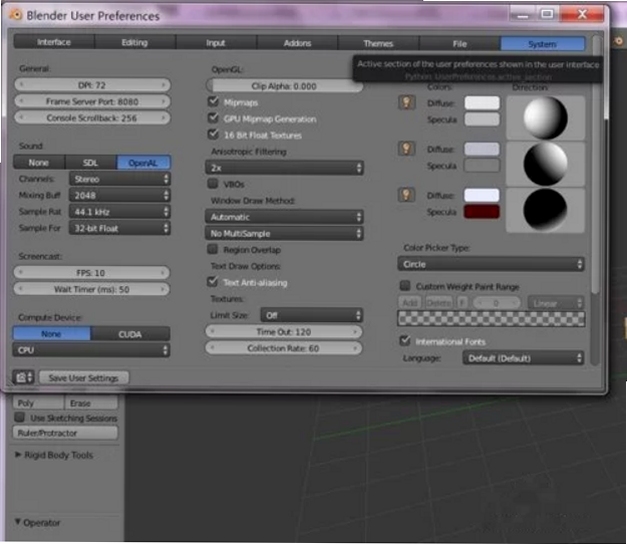Click Save User Settings button
Image resolution: width=627 pixels, height=544 pixels.
click(84, 378)
